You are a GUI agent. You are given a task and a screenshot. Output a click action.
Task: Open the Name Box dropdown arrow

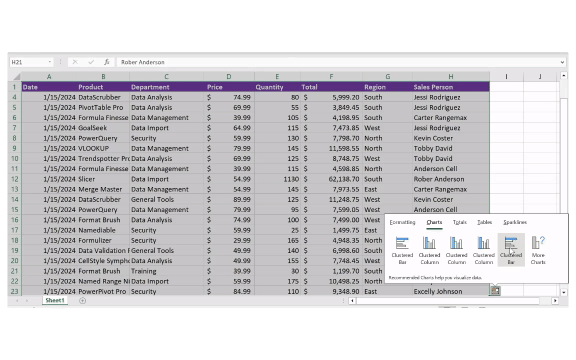click(50, 62)
